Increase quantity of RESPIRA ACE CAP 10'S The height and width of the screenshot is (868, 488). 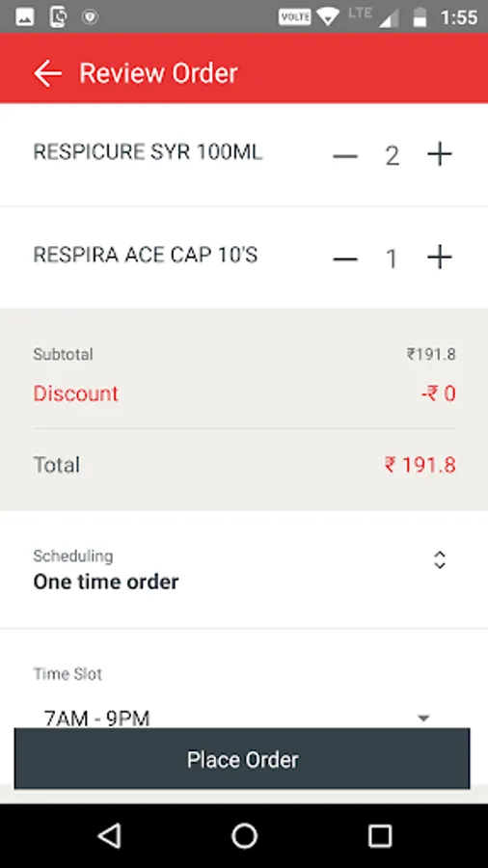coord(440,258)
